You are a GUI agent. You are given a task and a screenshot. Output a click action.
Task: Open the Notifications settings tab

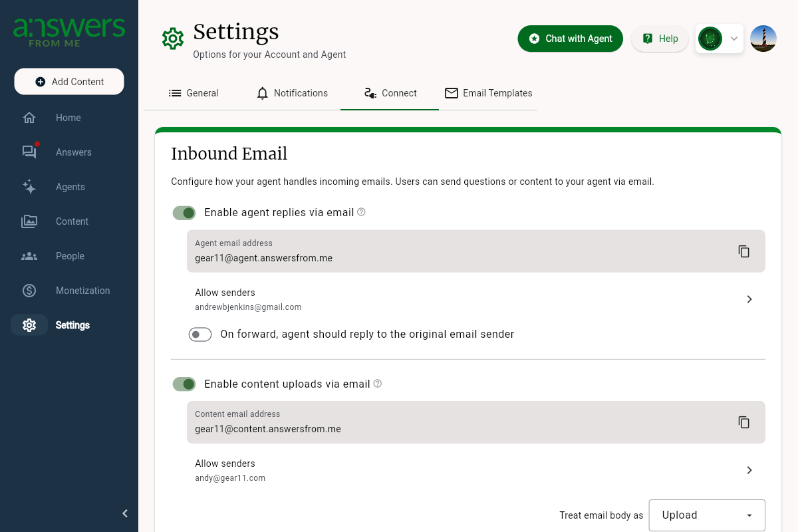(x=293, y=93)
